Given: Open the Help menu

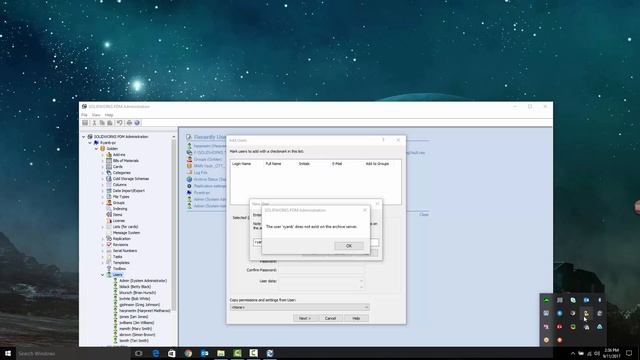Looking at the screenshot, I should click(x=109, y=115).
